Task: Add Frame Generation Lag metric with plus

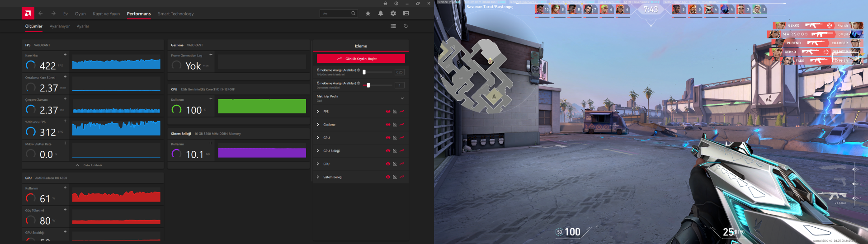Action: [x=211, y=55]
